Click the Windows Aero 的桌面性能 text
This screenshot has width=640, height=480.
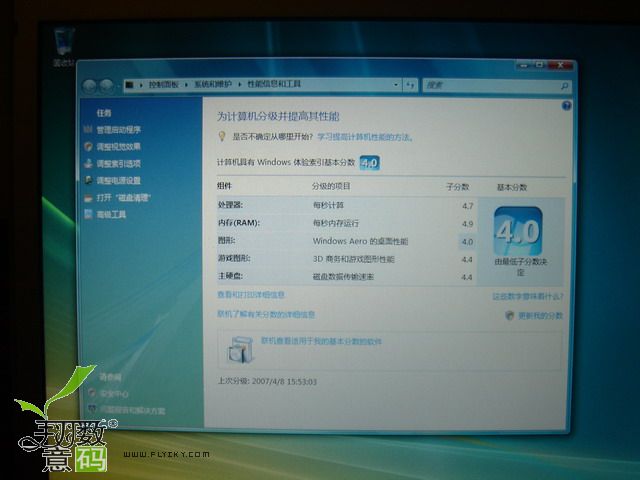tap(360, 241)
